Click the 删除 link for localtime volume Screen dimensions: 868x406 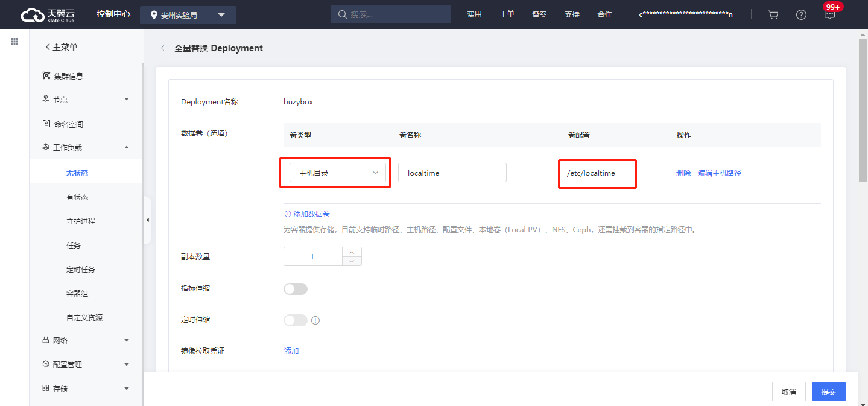[683, 173]
